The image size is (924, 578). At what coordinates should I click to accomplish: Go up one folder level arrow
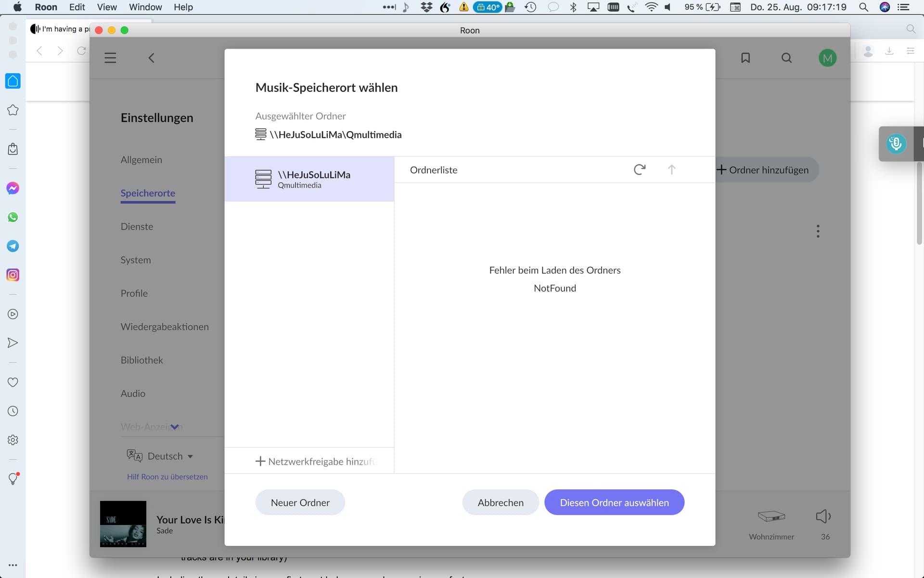click(x=671, y=170)
